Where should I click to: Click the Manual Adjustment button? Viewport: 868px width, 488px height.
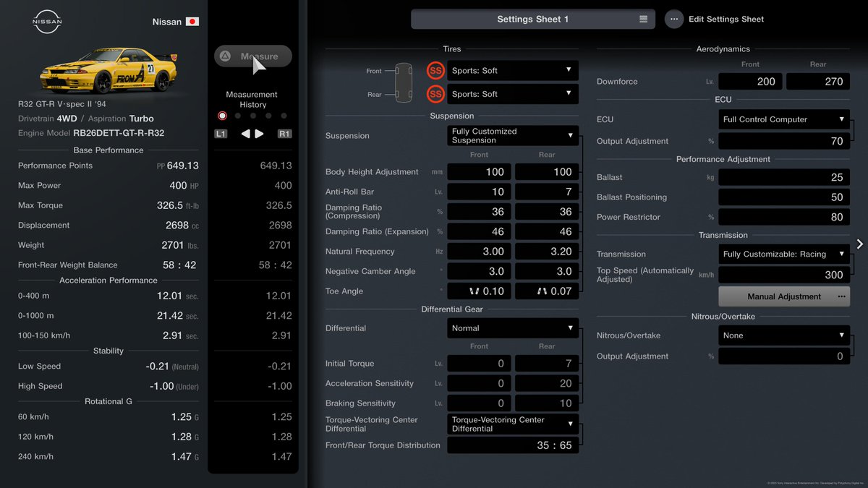tap(784, 296)
